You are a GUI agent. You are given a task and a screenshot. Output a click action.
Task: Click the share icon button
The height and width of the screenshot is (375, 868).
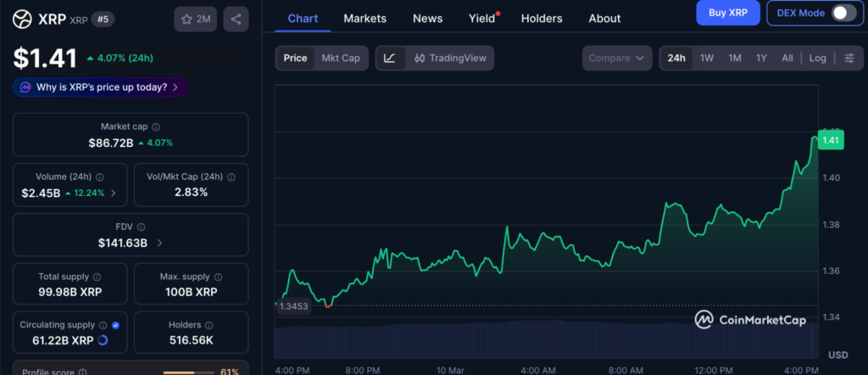tap(236, 19)
